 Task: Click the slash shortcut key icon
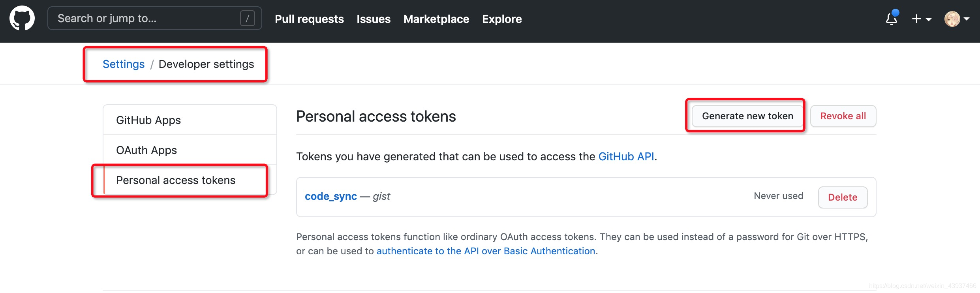248,18
